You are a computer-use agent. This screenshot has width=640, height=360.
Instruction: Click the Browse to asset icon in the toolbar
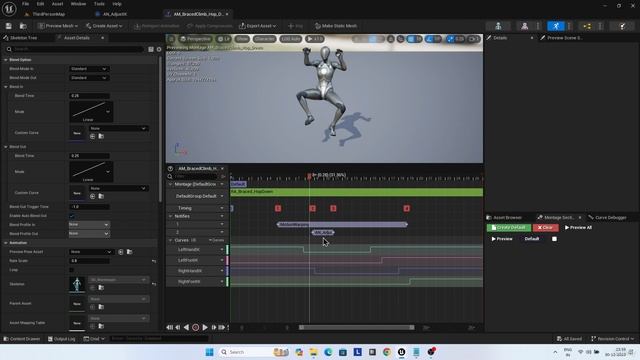click(23, 26)
